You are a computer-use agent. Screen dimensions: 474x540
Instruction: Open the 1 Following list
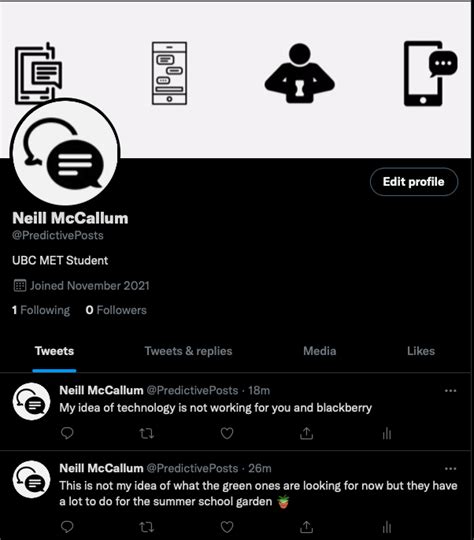pos(41,310)
